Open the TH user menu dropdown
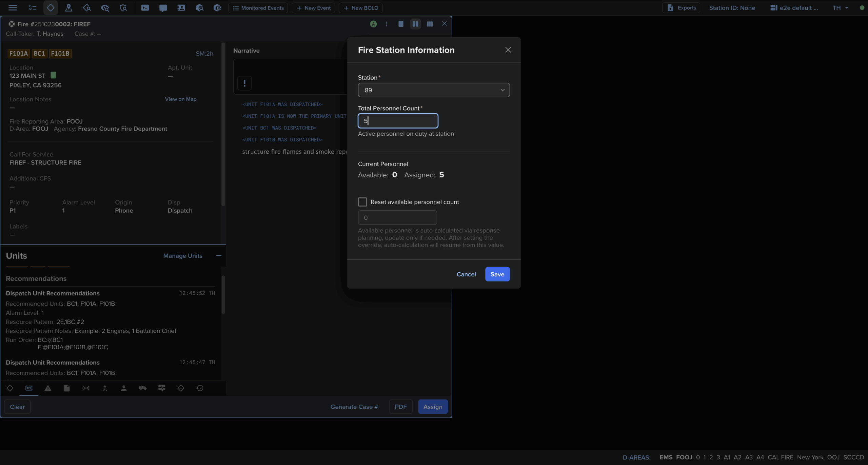This screenshot has height=465, width=868. click(x=840, y=8)
